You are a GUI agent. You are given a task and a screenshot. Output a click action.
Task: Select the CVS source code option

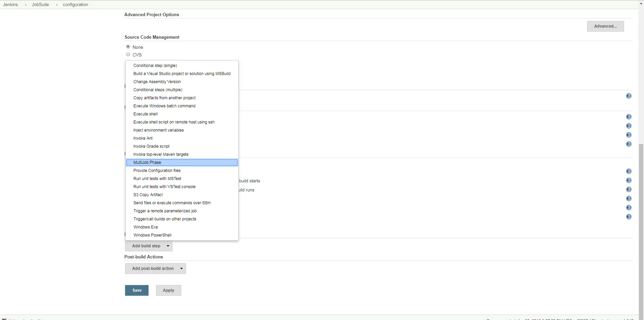point(128,55)
